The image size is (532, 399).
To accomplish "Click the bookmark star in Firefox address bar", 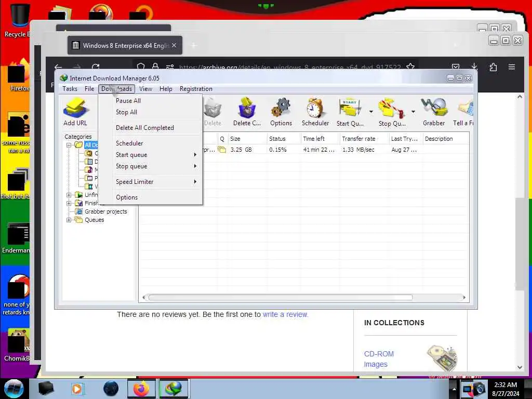I will pyautogui.click(x=410, y=67).
